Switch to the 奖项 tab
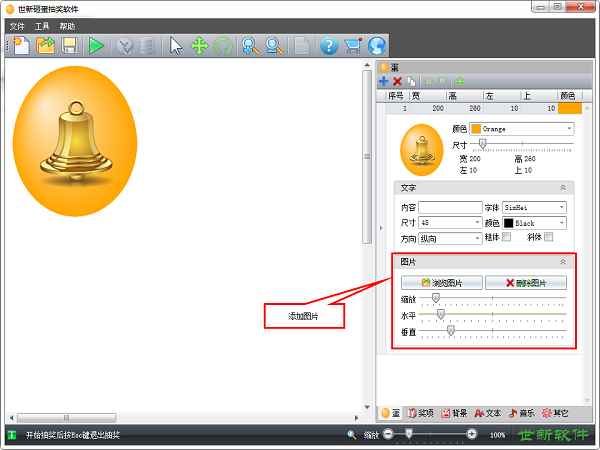 click(x=421, y=413)
